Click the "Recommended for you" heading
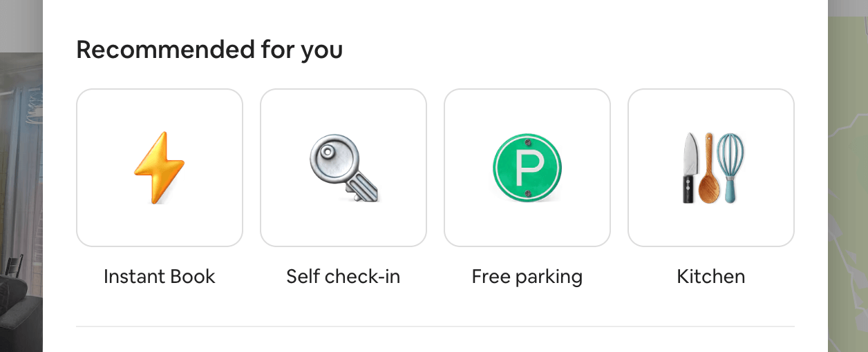 209,50
